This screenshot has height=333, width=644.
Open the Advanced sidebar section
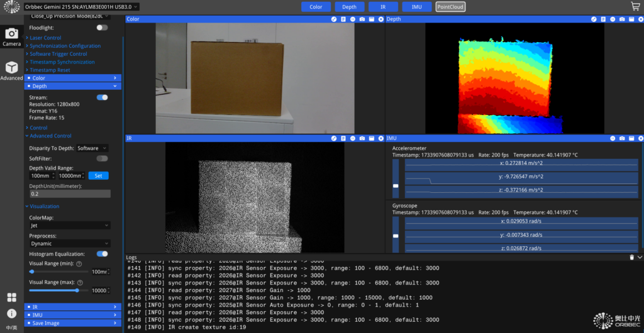[11, 71]
